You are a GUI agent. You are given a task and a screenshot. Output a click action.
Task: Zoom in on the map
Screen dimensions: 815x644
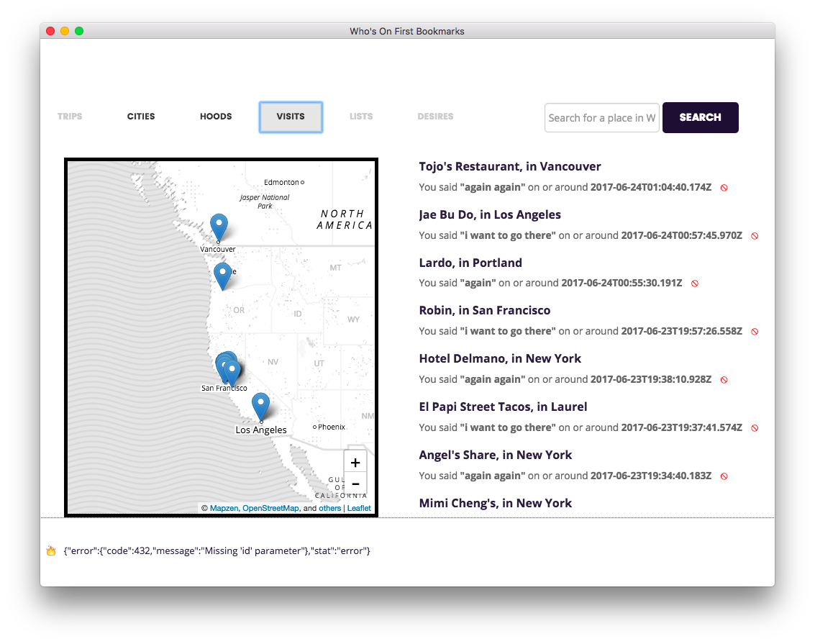pos(355,463)
